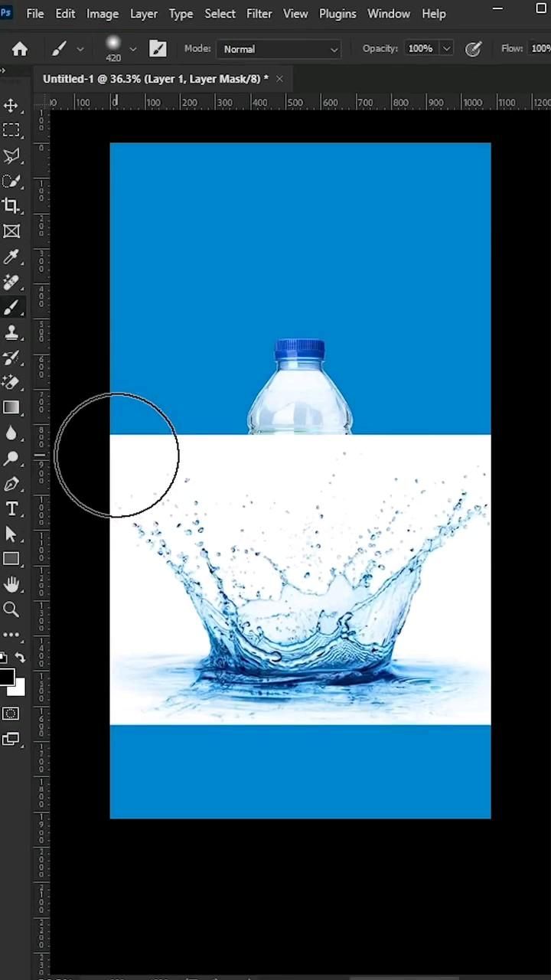Click the Opacity 100% value field
The width and height of the screenshot is (551, 980).
[x=420, y=49]
